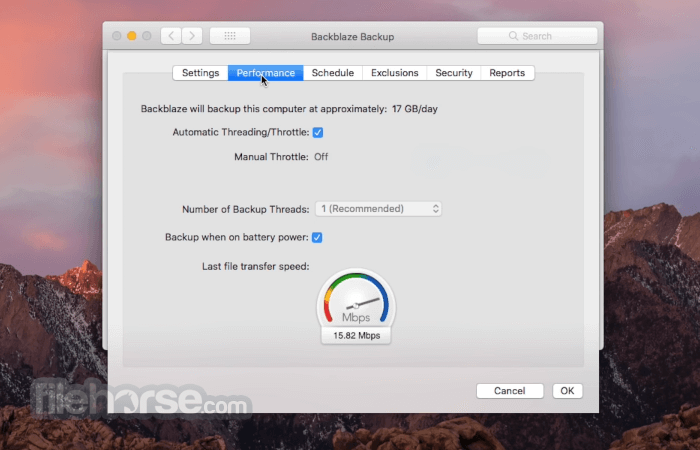Click the Mbps speedometer gauge

[x=356, y=298]
